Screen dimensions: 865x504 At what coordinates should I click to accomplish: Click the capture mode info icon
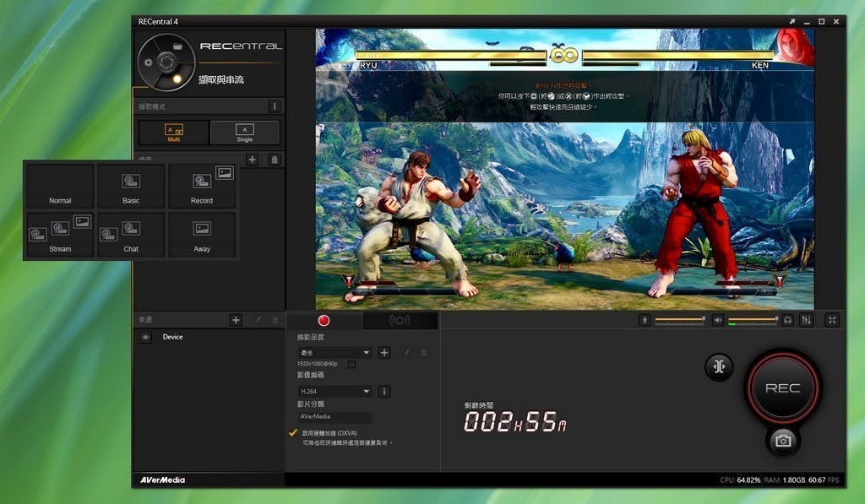click(274, 106)
